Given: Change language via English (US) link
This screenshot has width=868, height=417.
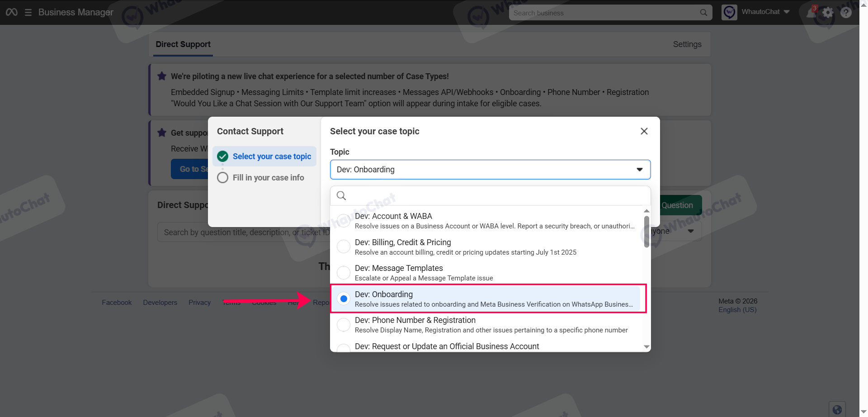Looking at the screenshot, I should pyautogui.click(x=737, y=310).
